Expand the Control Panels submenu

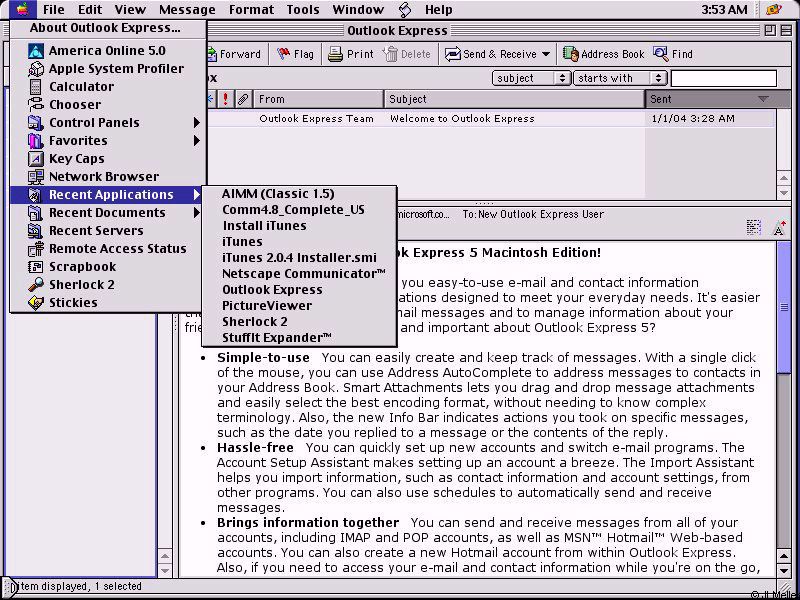pyautogui.click(x=197, y=122)
